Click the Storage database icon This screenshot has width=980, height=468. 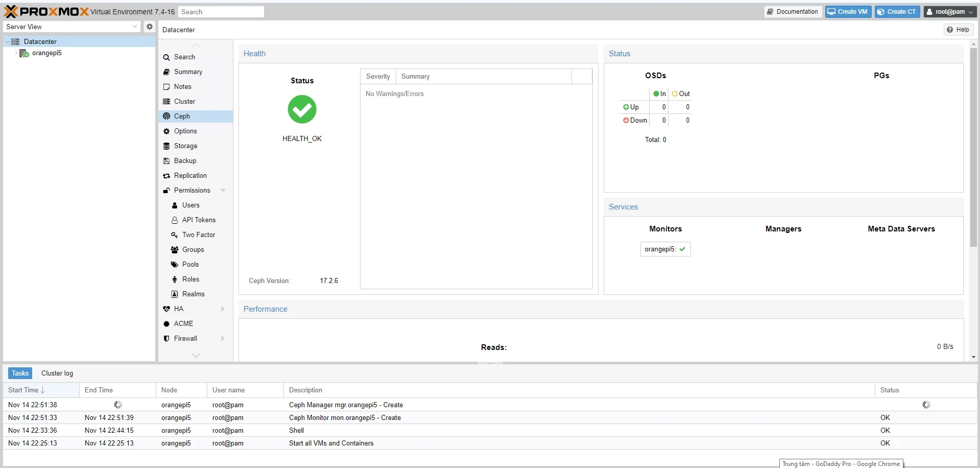point(166,146)
